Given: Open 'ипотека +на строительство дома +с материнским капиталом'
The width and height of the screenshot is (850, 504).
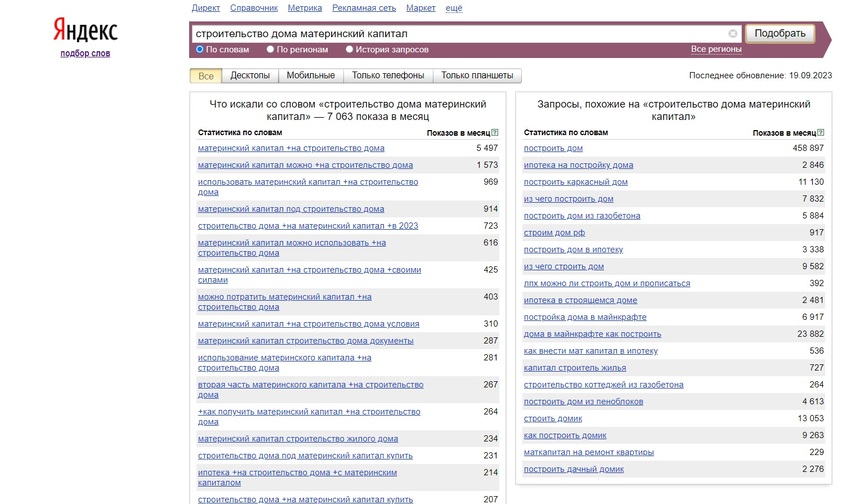Looking at the screenshot, I should [297, 477].
